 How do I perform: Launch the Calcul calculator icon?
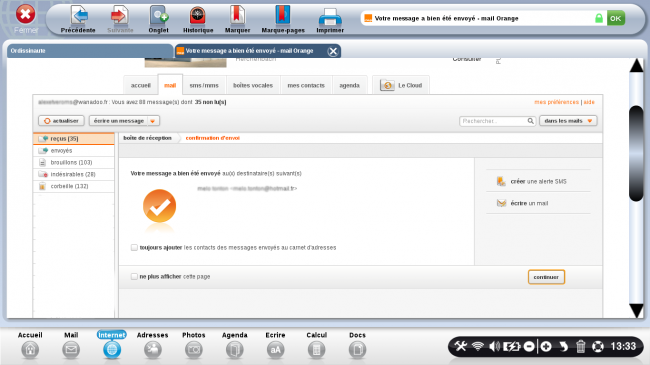(x=316, y=350)
